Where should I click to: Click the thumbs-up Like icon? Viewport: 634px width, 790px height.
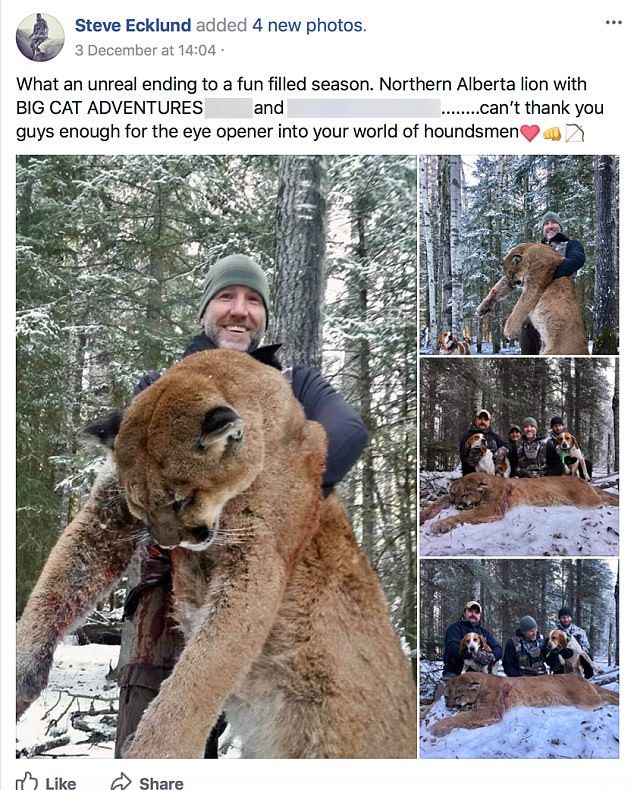click(x=26, y=782)
